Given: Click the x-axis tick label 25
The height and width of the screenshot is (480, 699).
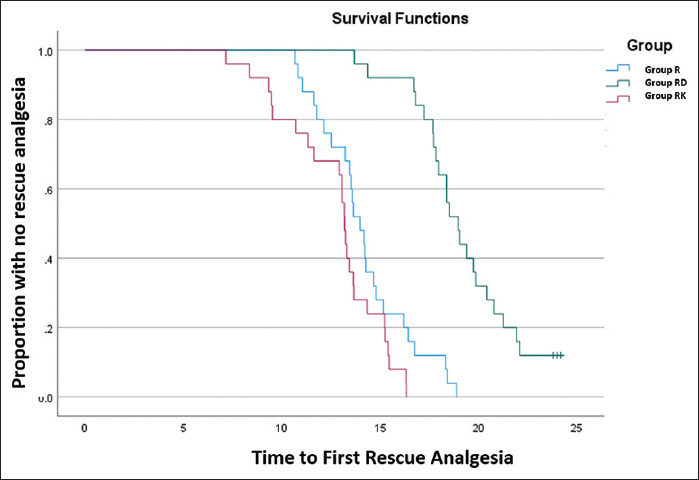Looking at the screenshot, I should (x=575, y=428).
